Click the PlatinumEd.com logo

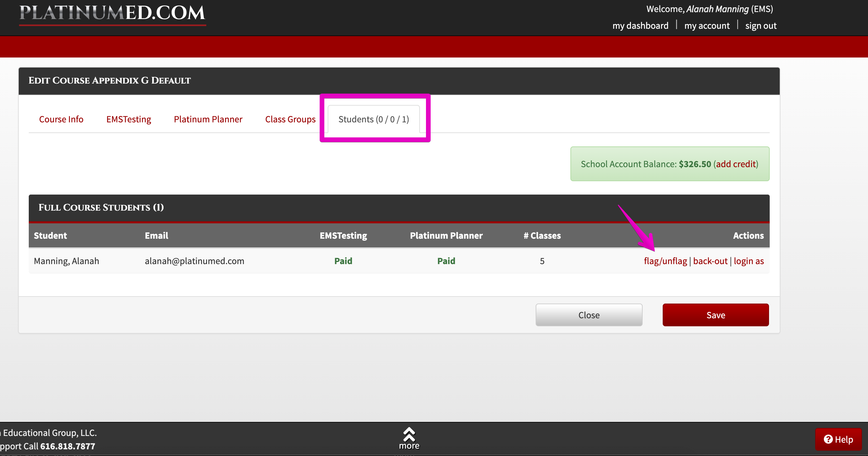tap(112, 14)
